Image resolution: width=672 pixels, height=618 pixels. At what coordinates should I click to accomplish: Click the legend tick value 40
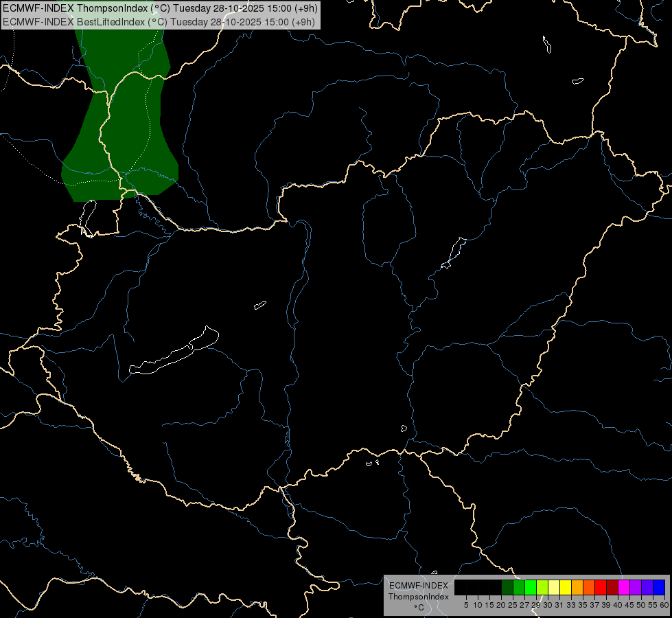[x=618, y=605]
